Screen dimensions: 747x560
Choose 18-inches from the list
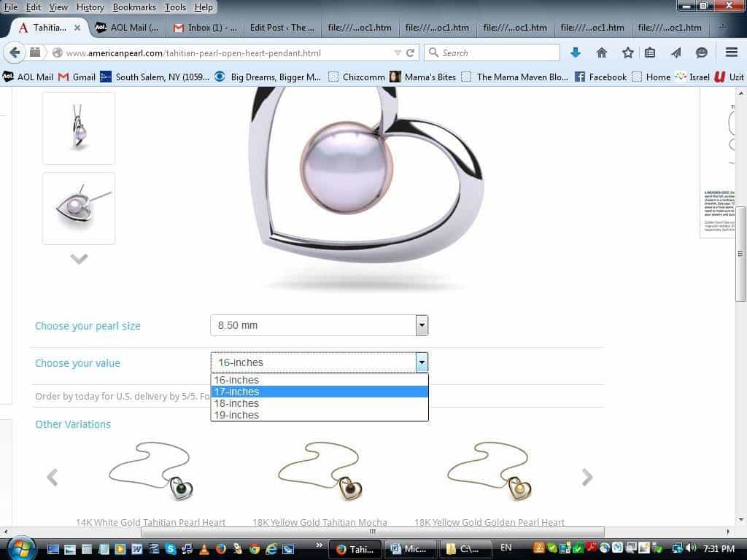click(320, 403)
